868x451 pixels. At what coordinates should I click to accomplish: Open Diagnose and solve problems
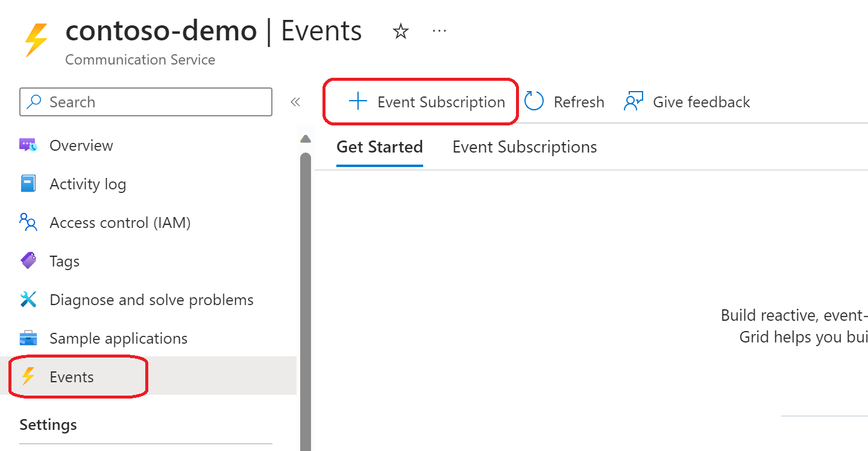tap(151, 300)
